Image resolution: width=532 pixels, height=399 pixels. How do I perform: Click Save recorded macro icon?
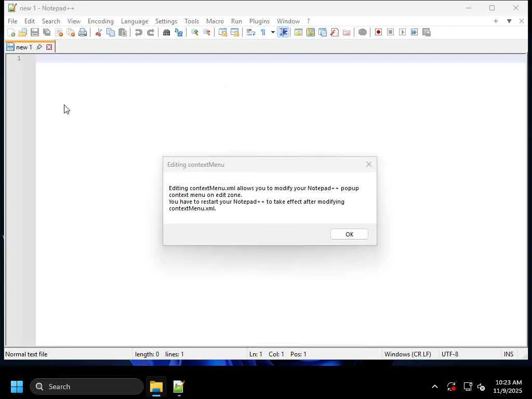coord(427,32)
